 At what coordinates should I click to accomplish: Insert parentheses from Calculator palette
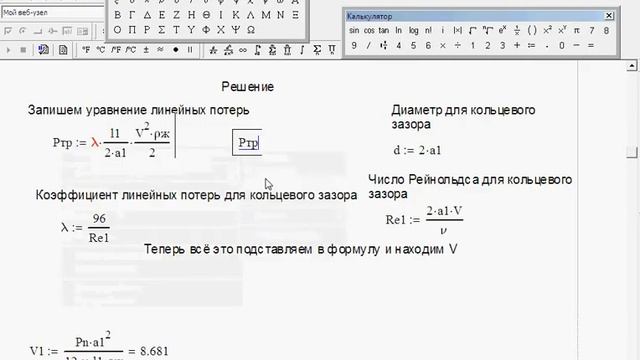click(x=532, y=31)
